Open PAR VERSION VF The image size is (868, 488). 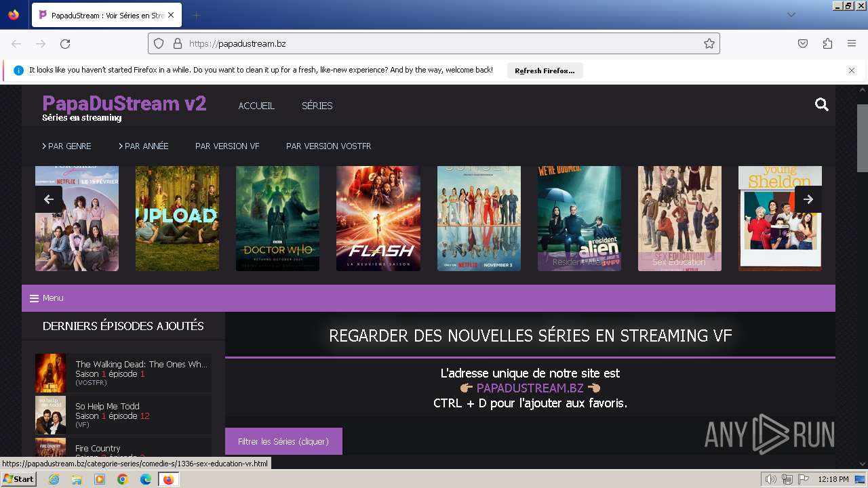tap(227, 146)
